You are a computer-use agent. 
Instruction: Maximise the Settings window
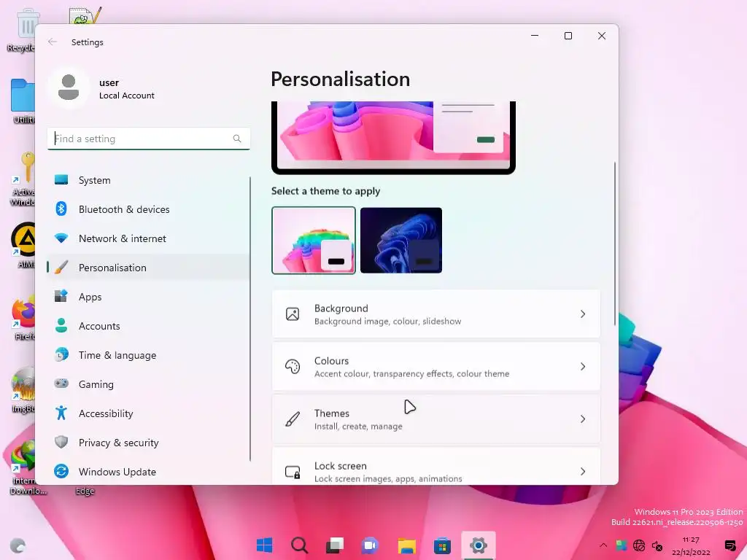click(568, 36)
